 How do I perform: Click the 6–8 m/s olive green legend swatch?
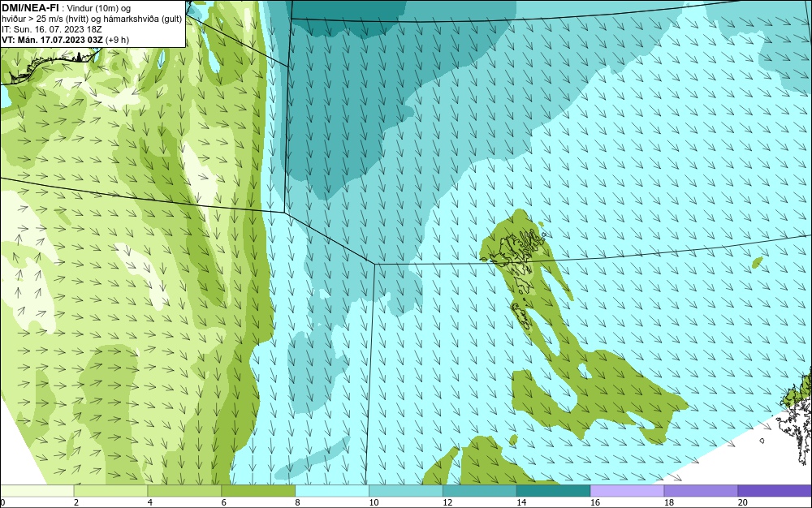[258, 490]
